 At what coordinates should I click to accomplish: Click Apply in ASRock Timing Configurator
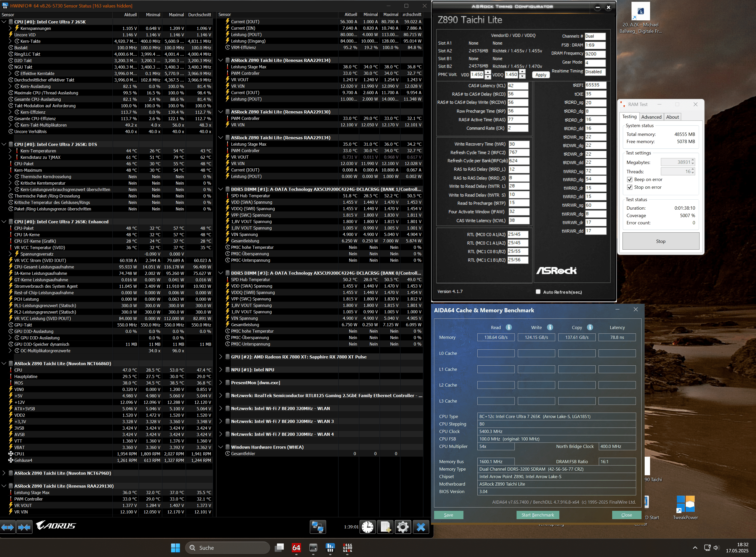click(x=541, y=75)
